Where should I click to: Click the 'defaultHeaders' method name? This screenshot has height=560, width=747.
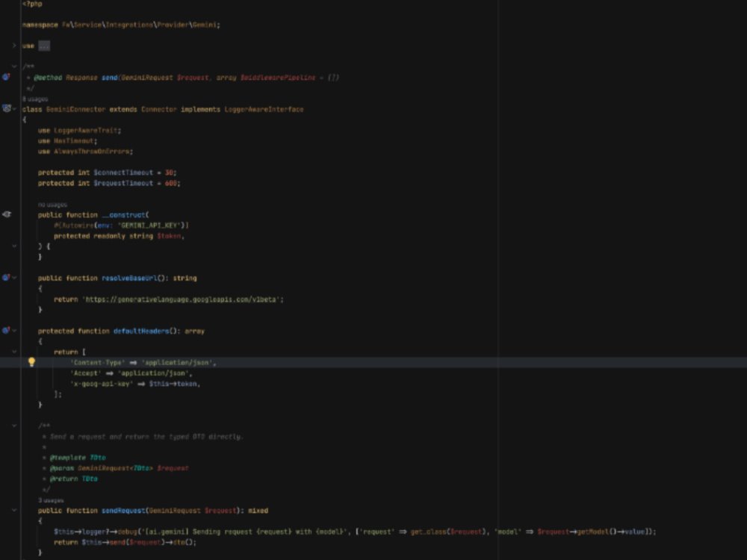141,331
